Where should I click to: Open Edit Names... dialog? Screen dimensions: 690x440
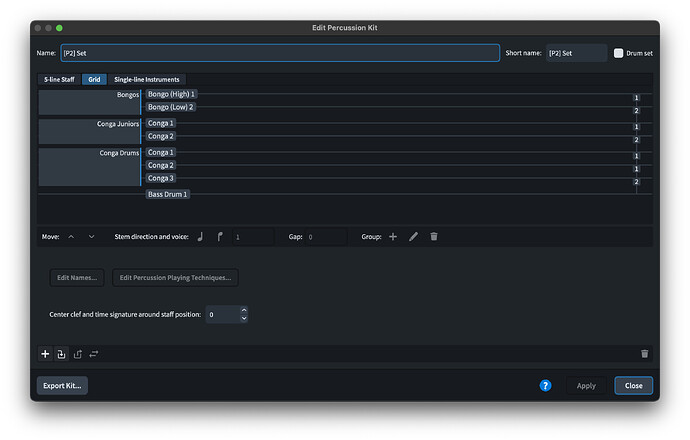tap(77, 278)
